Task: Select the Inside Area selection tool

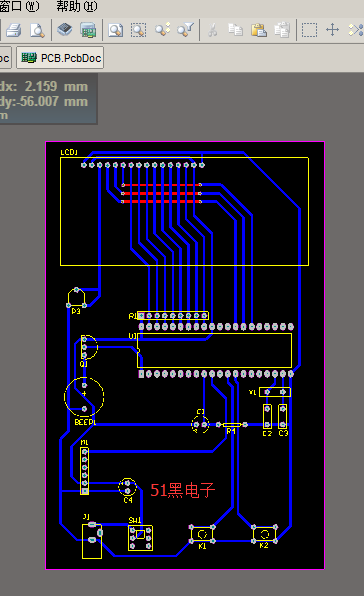Action: pyautogui.click(x=309, y=30)
